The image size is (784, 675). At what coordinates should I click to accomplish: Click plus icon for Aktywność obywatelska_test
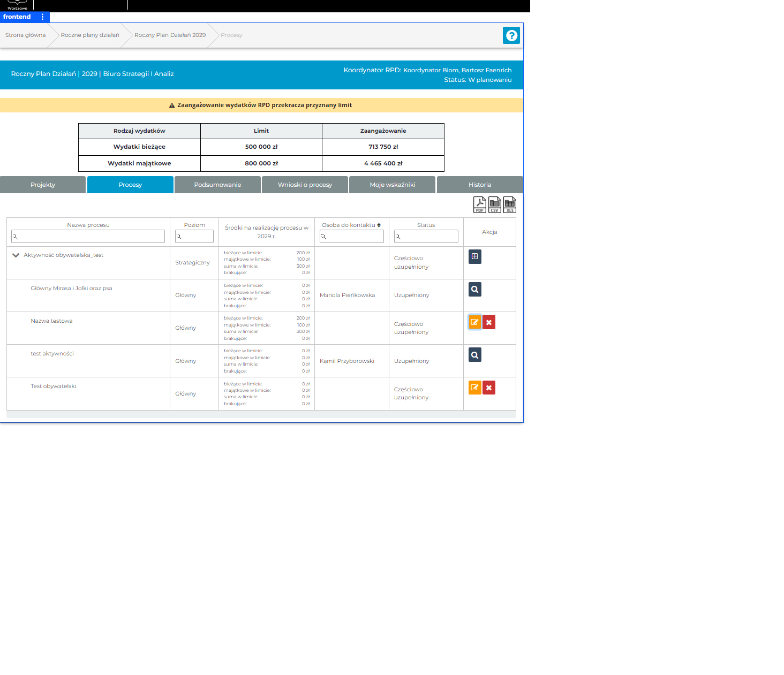coord(474,256)
